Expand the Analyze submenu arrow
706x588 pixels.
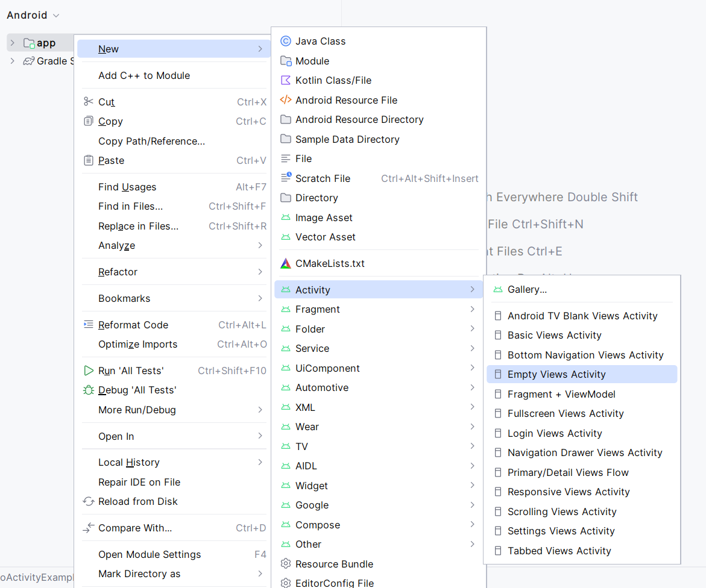point(260,245)
